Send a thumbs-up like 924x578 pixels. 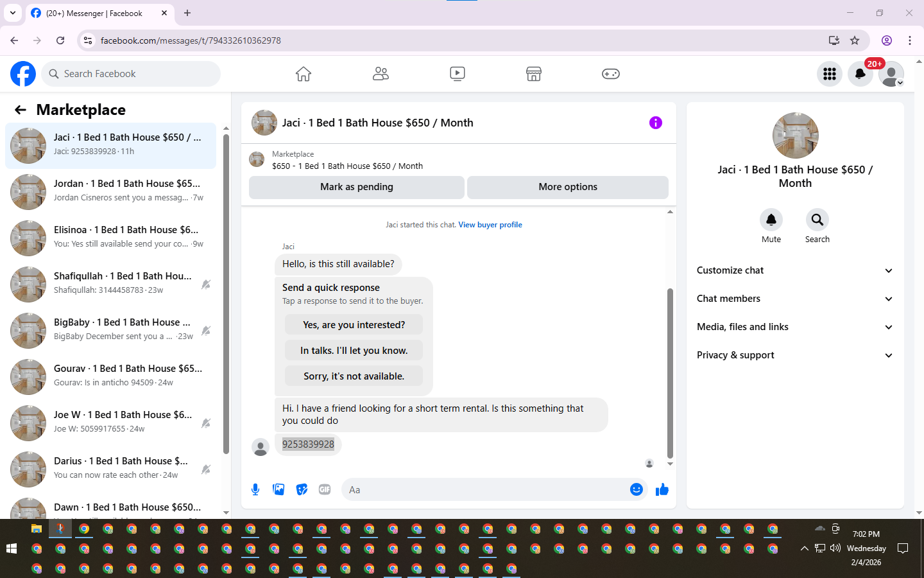662,489
